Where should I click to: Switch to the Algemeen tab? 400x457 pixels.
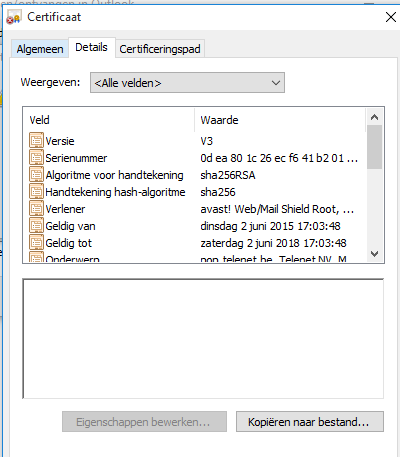[x=40, y=49]
